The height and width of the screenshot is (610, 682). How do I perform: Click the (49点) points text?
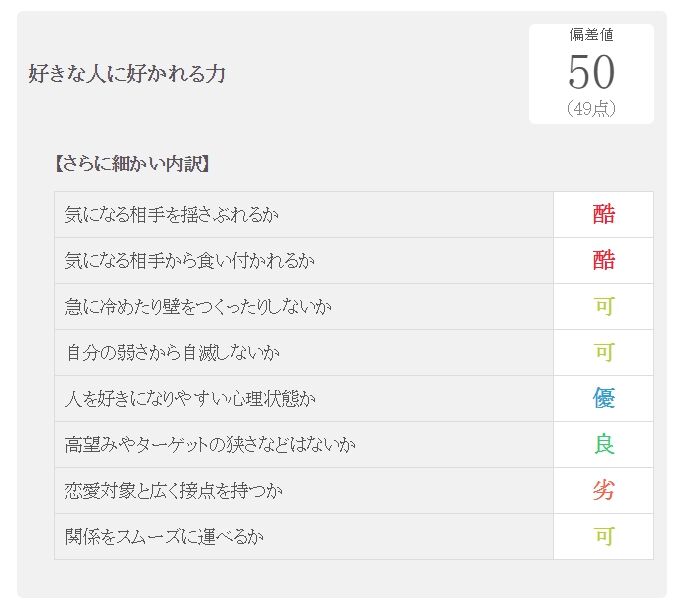(592, 108)
